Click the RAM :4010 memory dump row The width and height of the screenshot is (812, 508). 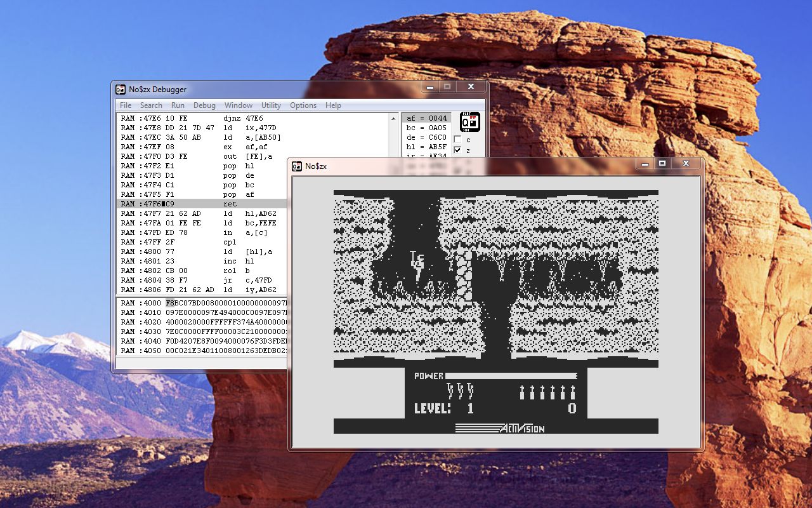[x=203, y=312]
